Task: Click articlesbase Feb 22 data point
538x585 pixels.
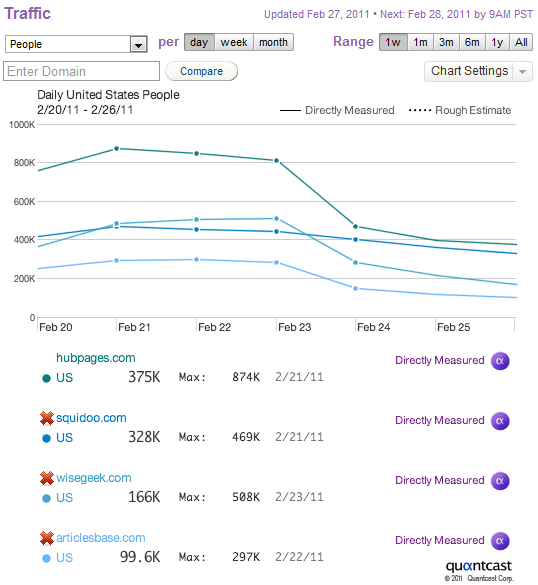Action: pyautogui.click(x=197, y=259)
